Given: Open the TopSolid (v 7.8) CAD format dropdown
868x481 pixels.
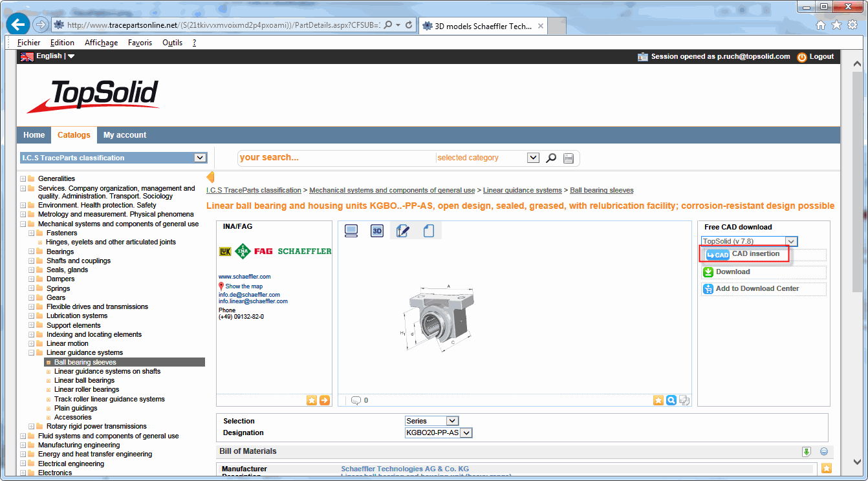Looking at the screenshot, I should (x=792, y=241).
